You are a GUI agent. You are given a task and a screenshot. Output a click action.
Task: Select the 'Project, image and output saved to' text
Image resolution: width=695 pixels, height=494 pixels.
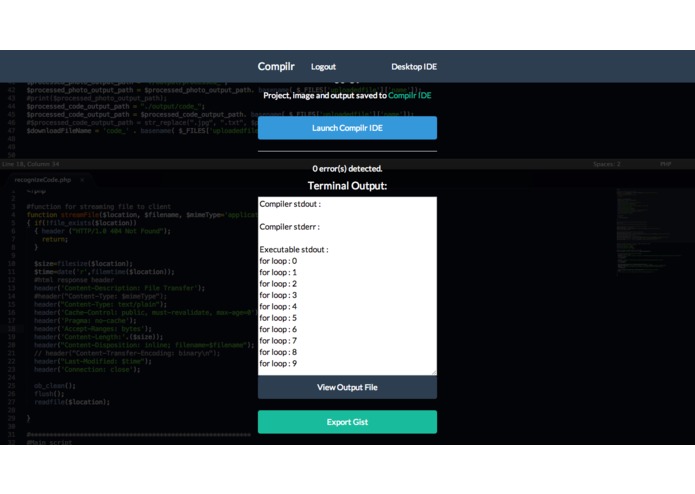(325, 95)
